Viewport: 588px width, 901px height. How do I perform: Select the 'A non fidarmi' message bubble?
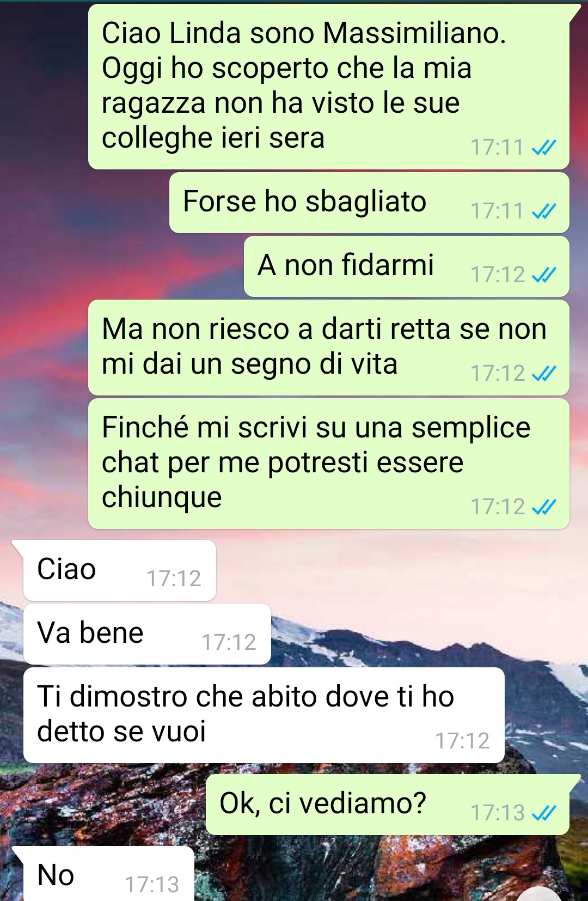tap(407, 266)
